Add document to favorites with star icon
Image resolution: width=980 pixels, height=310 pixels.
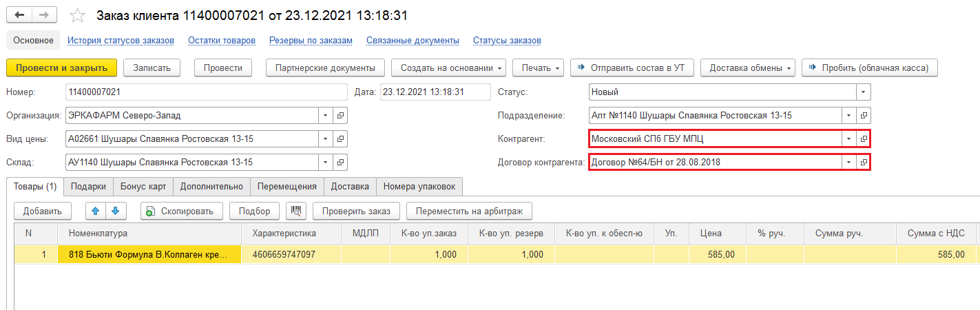pyautogui.click(x=78, y=15)
